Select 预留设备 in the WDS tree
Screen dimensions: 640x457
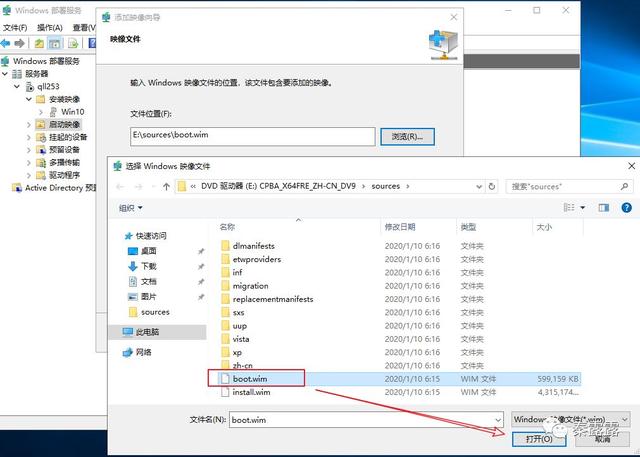click(x=58, y=150)
